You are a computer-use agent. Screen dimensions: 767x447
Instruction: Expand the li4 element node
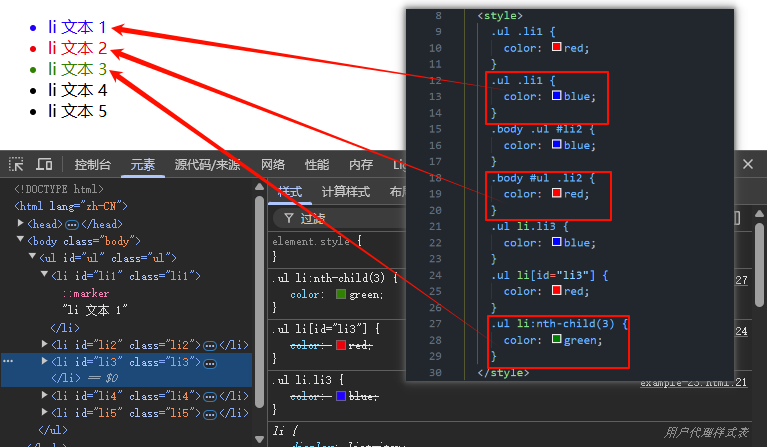pos(44,395)
